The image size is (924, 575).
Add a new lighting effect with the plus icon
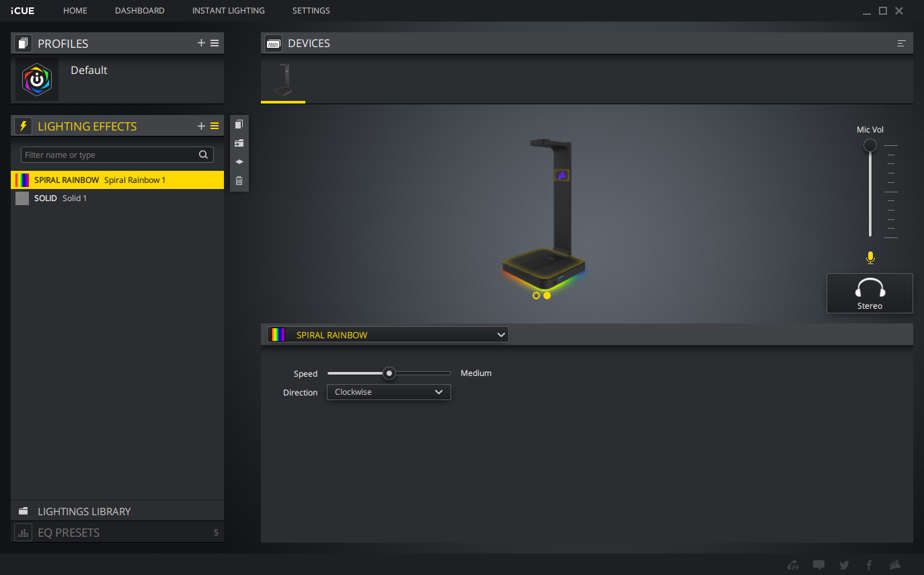coord(201,126)
